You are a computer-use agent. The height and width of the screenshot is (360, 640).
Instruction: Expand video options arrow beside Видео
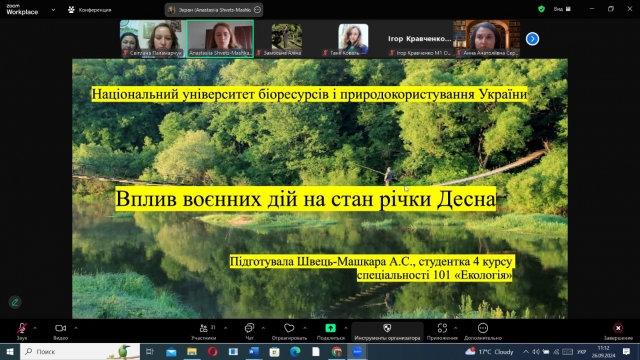[76, 328]
